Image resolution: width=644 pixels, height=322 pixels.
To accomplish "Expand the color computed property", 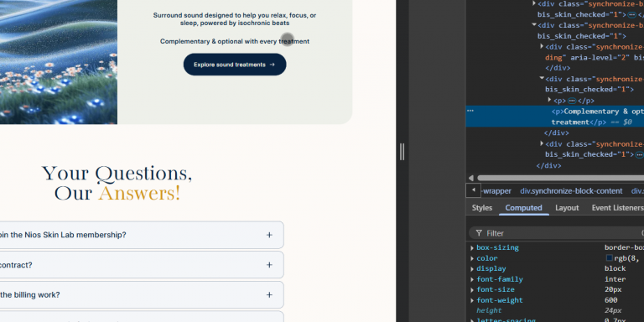I will coord(472,258).
